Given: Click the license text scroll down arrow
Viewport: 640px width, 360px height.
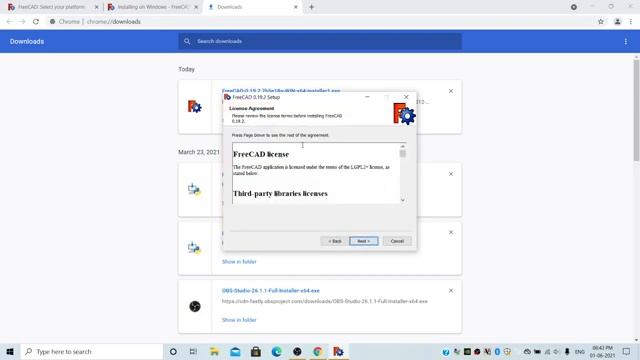Looking at the screenshot, I should [x=402, y=200].
